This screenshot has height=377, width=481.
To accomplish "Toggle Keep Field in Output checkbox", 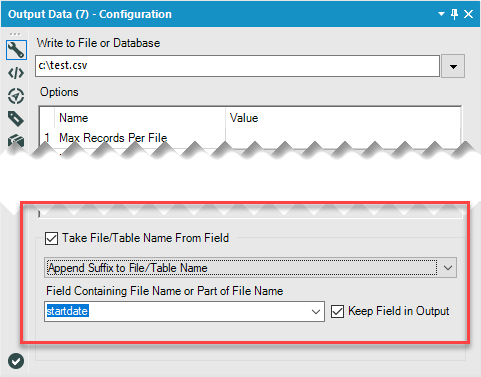I will [337, 312].
